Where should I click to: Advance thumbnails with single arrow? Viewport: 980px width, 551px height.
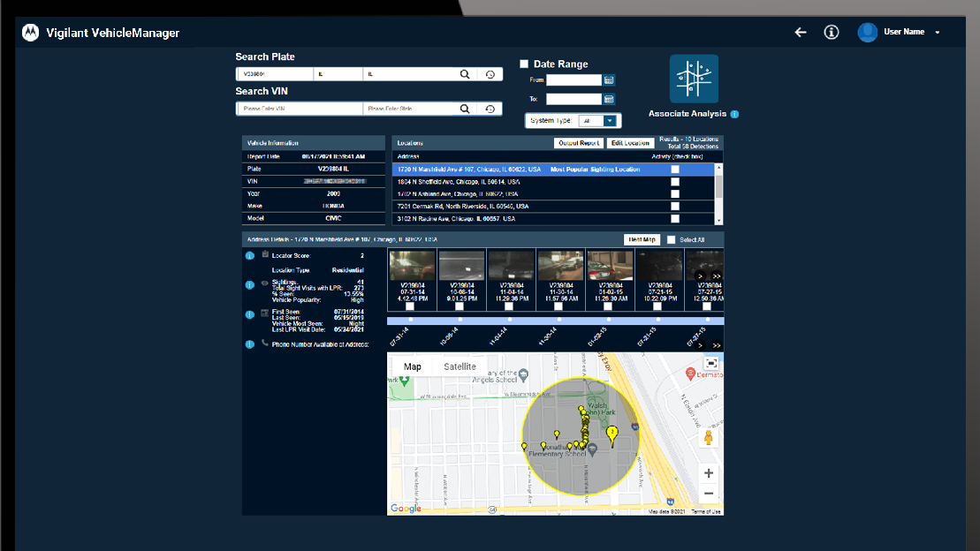[701, 276]
